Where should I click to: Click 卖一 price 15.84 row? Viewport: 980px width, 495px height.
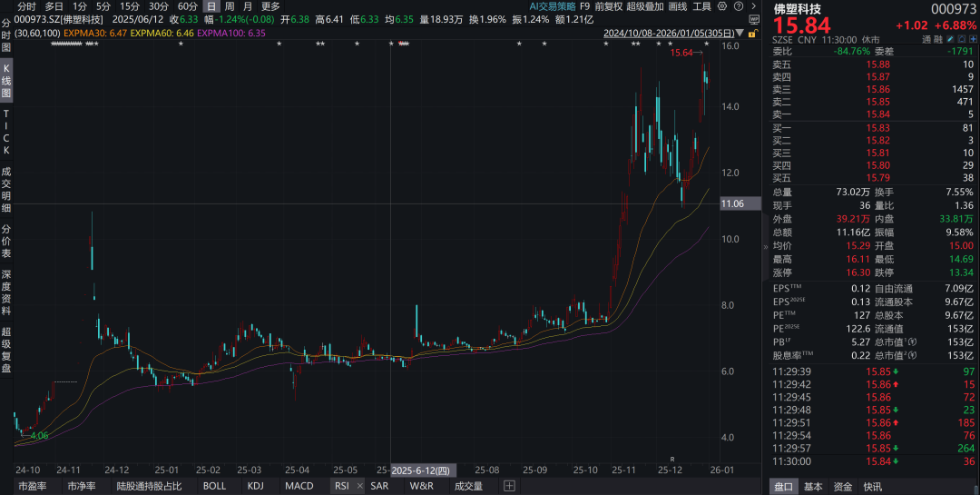pos(873,114)
